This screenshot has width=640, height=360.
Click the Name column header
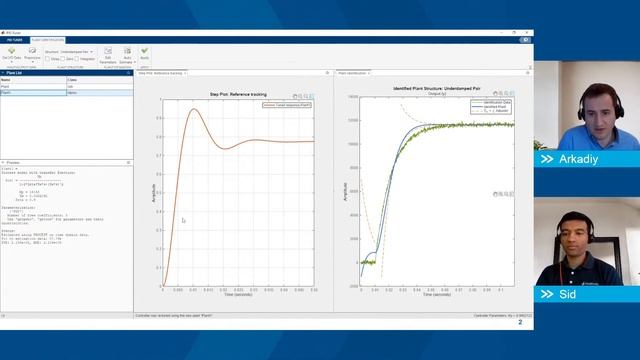33,80
